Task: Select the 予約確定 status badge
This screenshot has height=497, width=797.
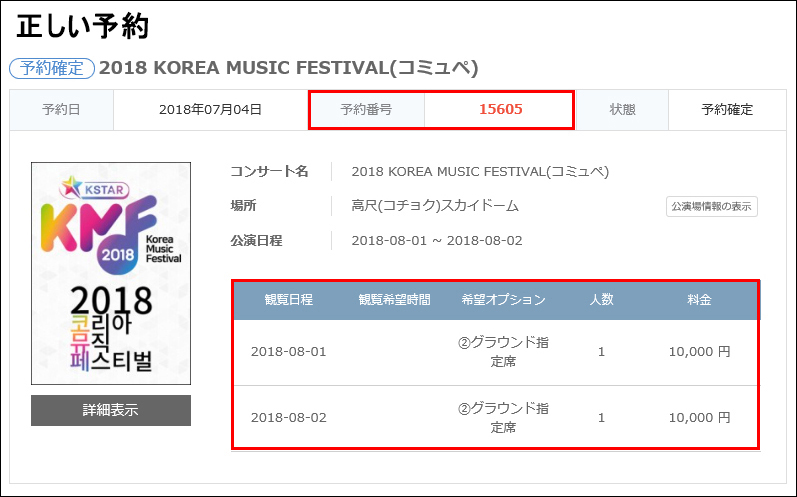Action: pos(52,68)
